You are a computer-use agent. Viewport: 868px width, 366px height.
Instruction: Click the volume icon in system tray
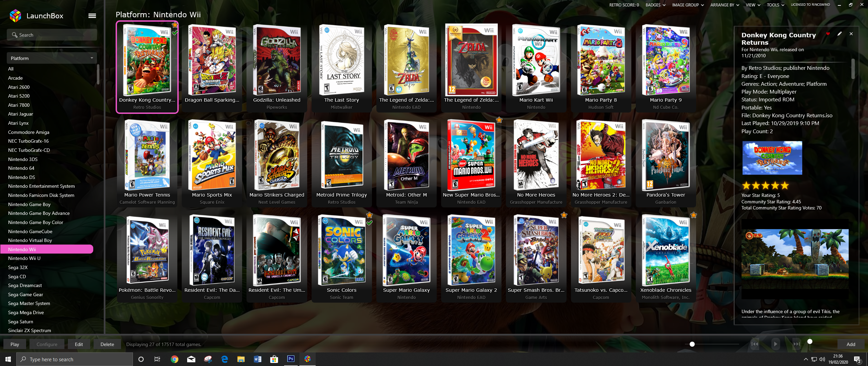tap(822, 359)
